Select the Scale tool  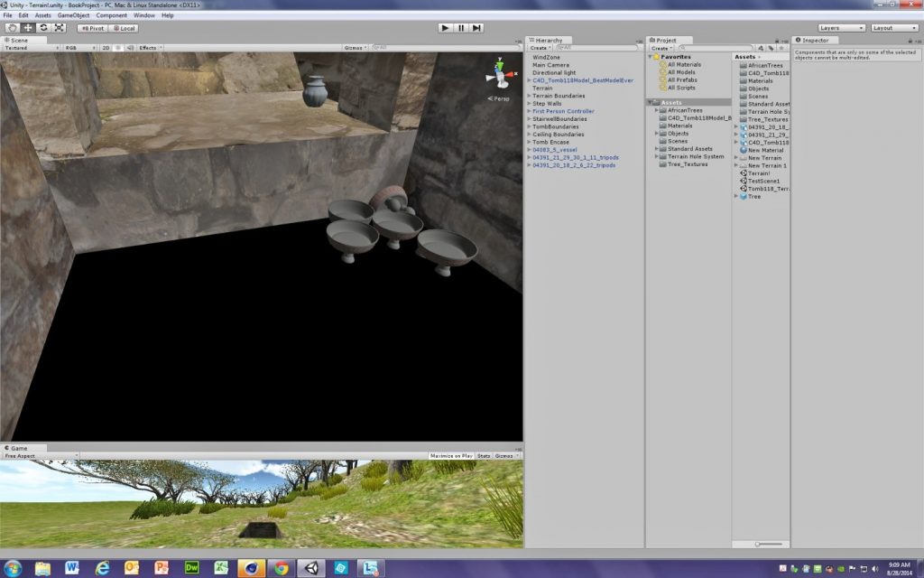(x=60, y=28)
